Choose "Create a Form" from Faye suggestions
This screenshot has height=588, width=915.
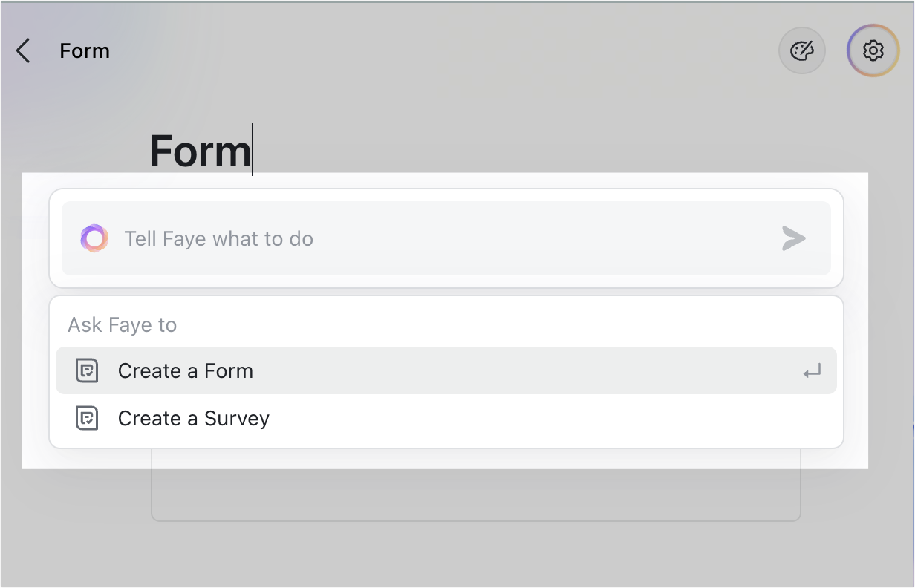click(x=185, y=370)
